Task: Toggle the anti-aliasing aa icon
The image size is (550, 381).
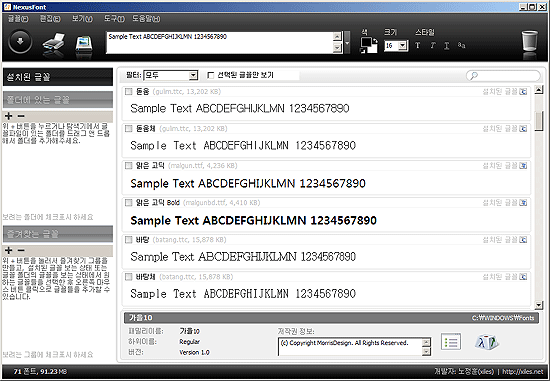Action: [461, 45]
